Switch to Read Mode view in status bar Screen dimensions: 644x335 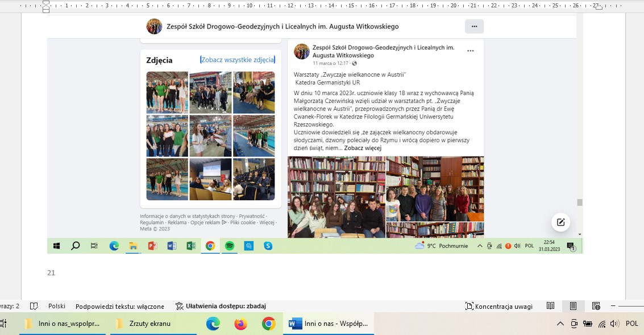pos(550,306)
